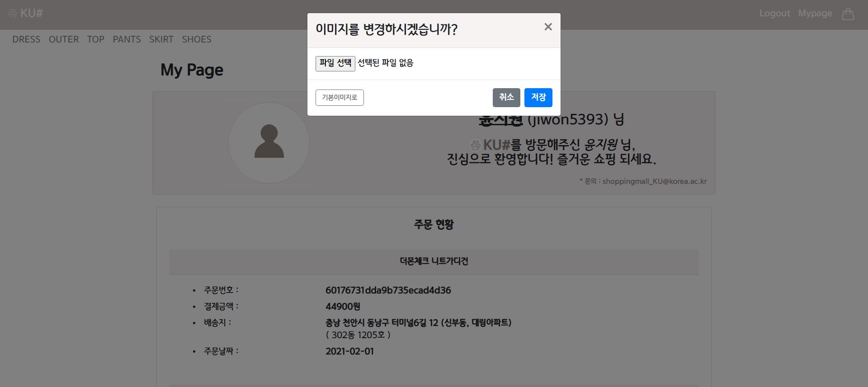This screenshot has height=387, width=868.
Task: Open the DRESS category
Action: (x=26, y=39)
